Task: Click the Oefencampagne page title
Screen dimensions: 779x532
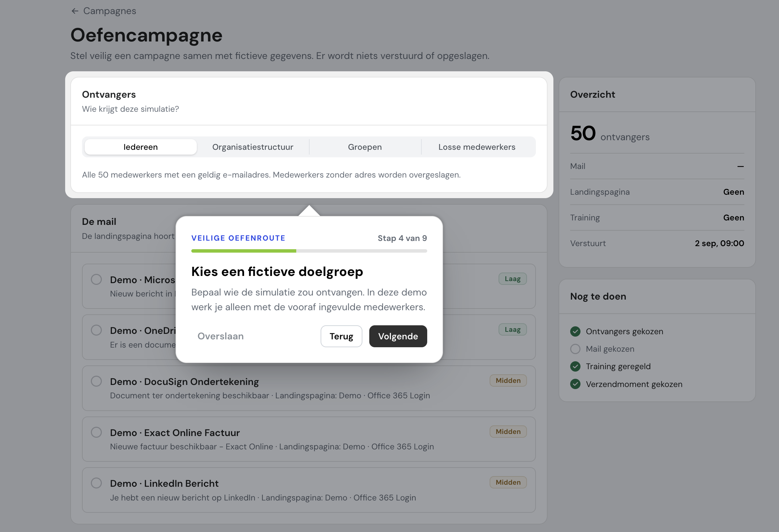Action: 146,35
